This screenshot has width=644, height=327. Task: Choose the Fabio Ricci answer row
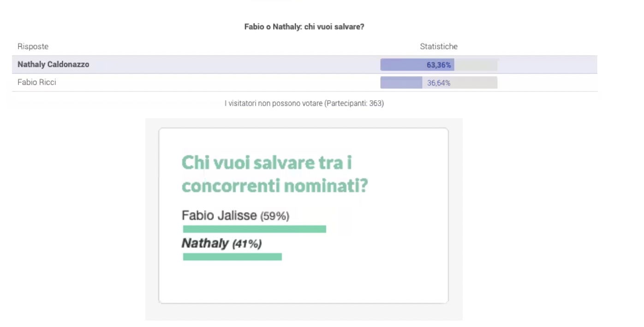(x=304, y=83)
